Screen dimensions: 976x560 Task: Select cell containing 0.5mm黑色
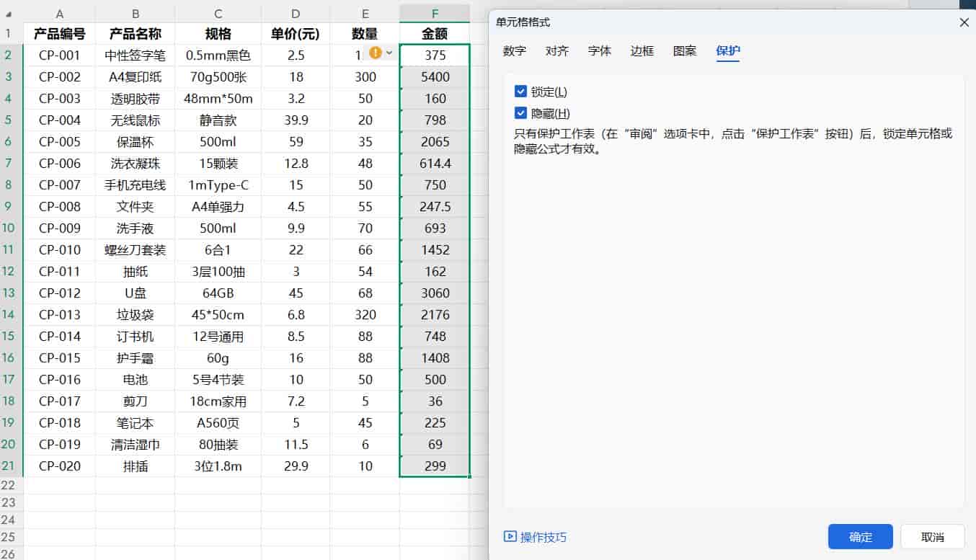pos(218,55)
